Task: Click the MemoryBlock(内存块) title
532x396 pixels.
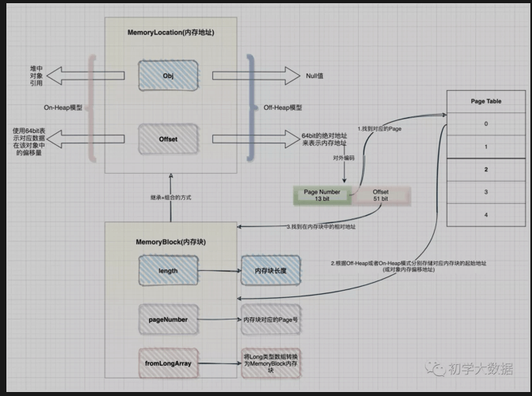Action: click(171, 242)
